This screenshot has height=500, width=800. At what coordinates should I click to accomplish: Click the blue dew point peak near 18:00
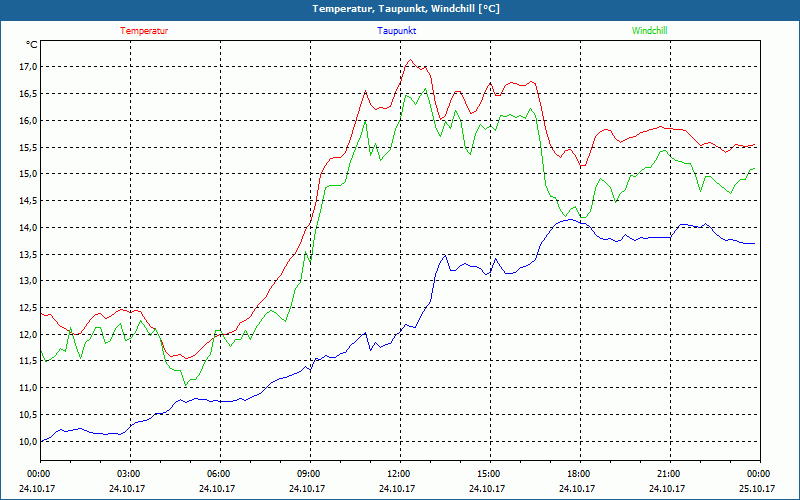[x=570, y=219]
